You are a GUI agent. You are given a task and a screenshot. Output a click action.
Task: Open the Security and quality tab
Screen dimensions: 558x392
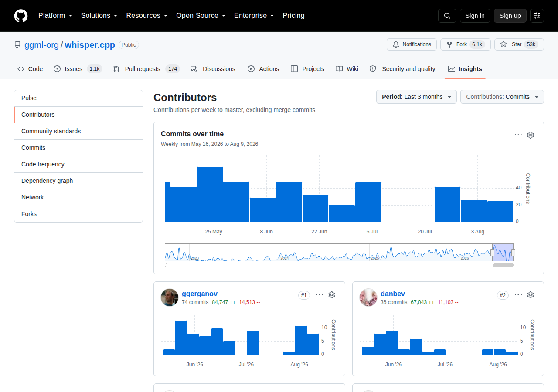[x=402, y=69]
